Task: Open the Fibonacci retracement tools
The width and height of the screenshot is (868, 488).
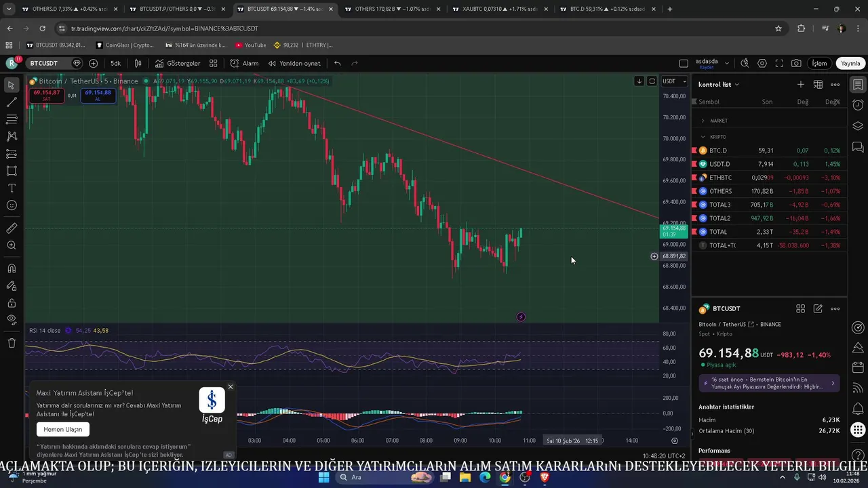Action: (11, 119)
